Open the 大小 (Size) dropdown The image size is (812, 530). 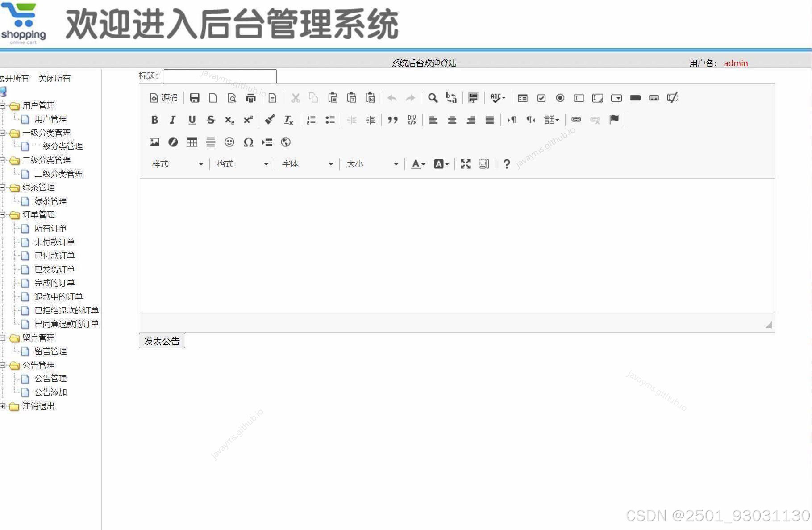tap(372, 164)
